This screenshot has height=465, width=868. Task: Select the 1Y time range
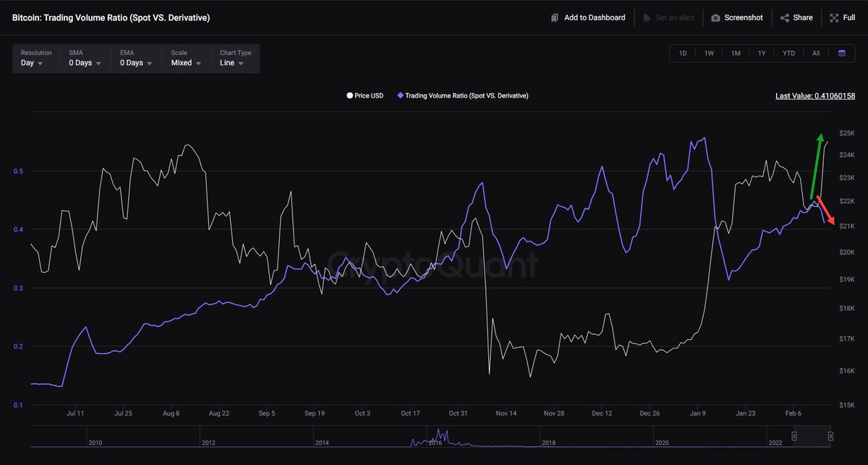pos(762,54)
